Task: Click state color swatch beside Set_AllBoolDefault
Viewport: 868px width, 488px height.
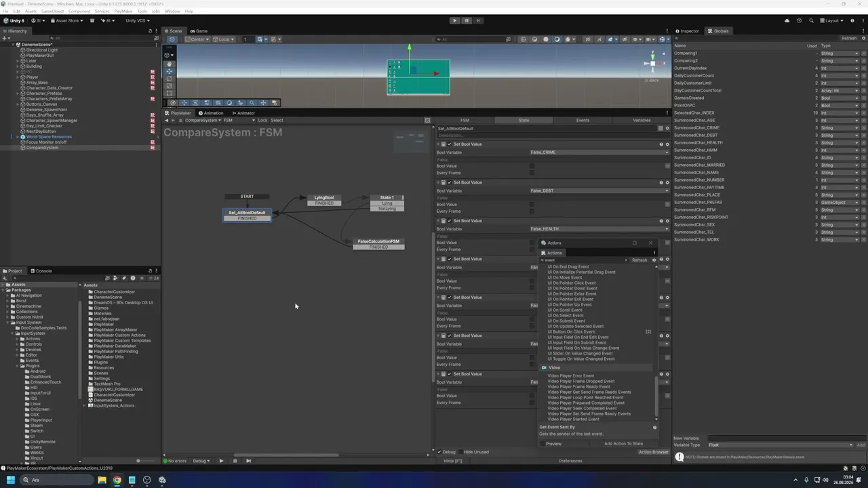Action: coord(661,128)
